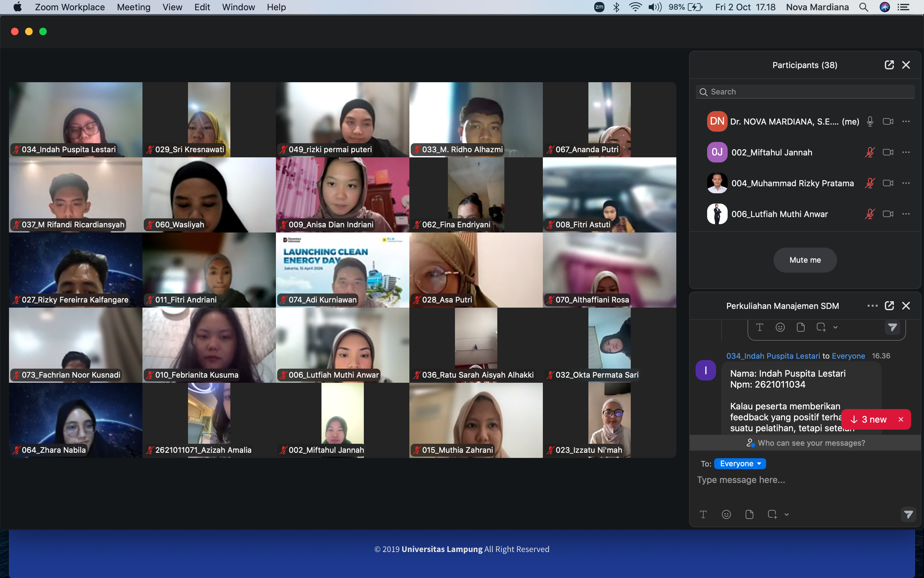
Task: Open text formatting in bottom chat toolbar
Action: 703,514
